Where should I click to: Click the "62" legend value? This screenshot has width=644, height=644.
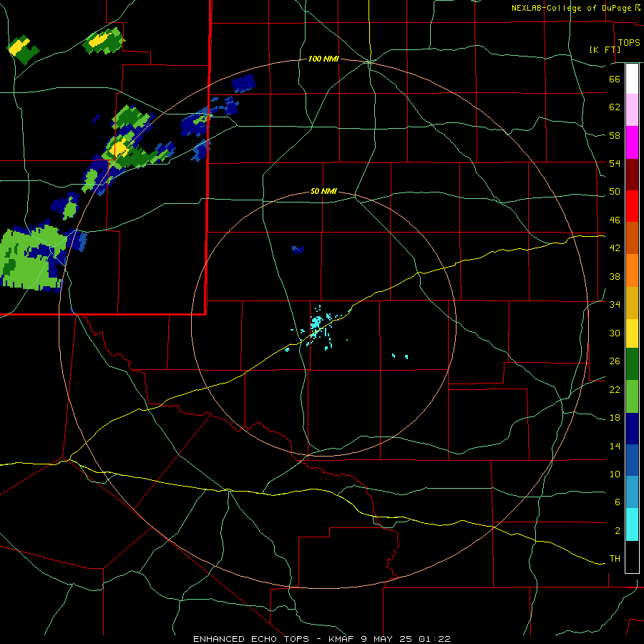[x=615, y=107]
